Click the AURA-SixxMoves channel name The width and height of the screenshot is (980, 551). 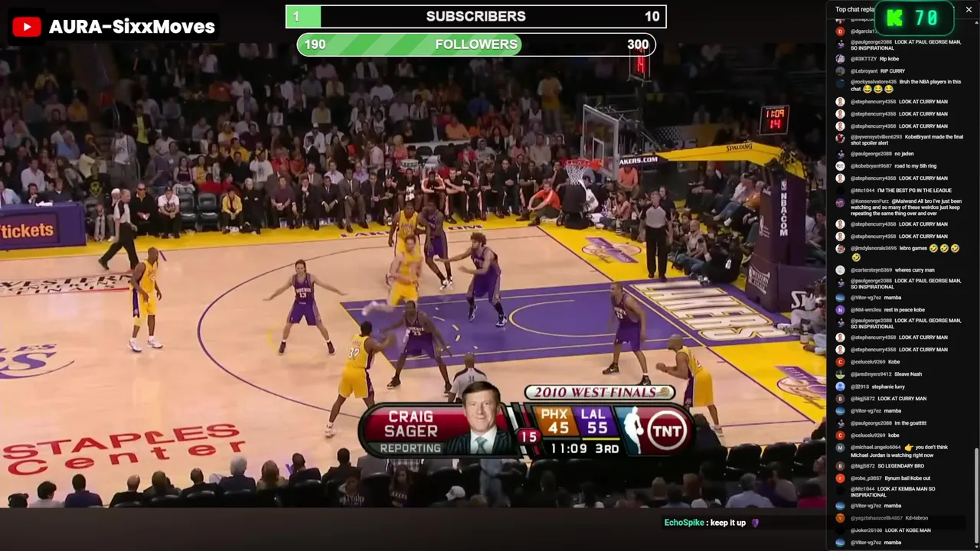click(x=132, y=28)
